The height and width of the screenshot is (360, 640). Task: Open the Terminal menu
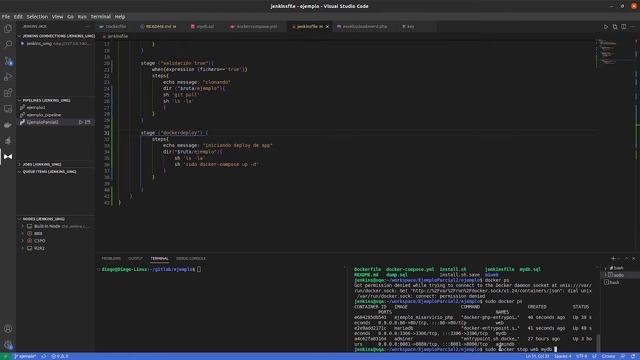[100, 17]
